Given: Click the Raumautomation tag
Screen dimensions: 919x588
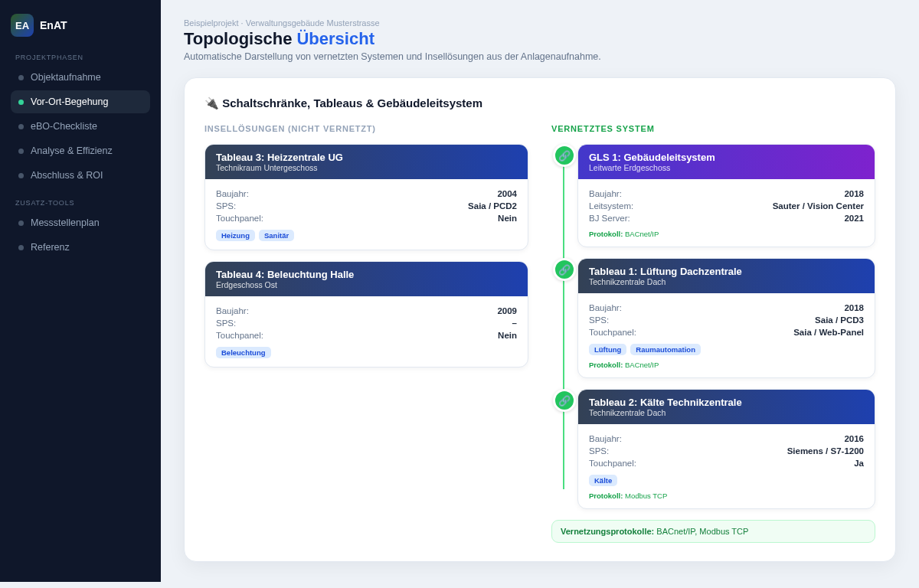Looking at the screenshot, I should (666, 350).
